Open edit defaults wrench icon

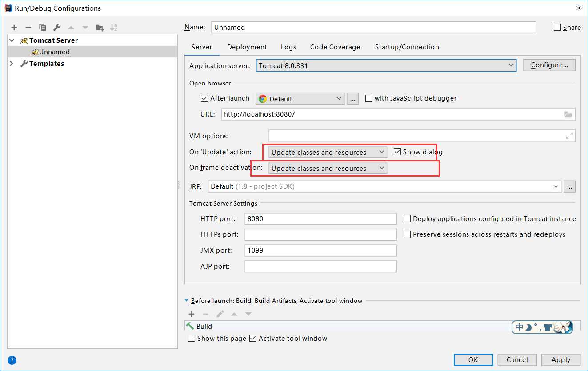(57, 28)
